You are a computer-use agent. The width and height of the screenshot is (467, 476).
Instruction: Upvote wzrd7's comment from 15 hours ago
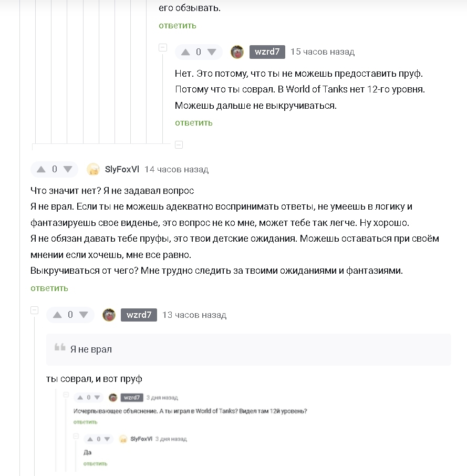185,52
